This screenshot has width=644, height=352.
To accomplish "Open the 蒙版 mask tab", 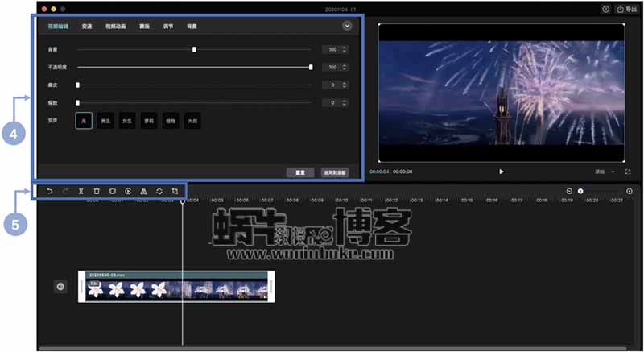I will (x=144, y=27).
